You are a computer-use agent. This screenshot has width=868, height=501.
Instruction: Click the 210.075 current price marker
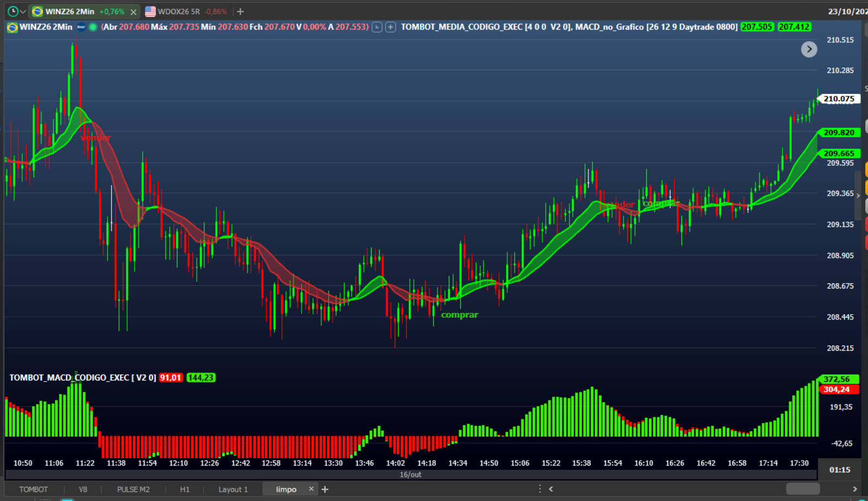[839, 99]
